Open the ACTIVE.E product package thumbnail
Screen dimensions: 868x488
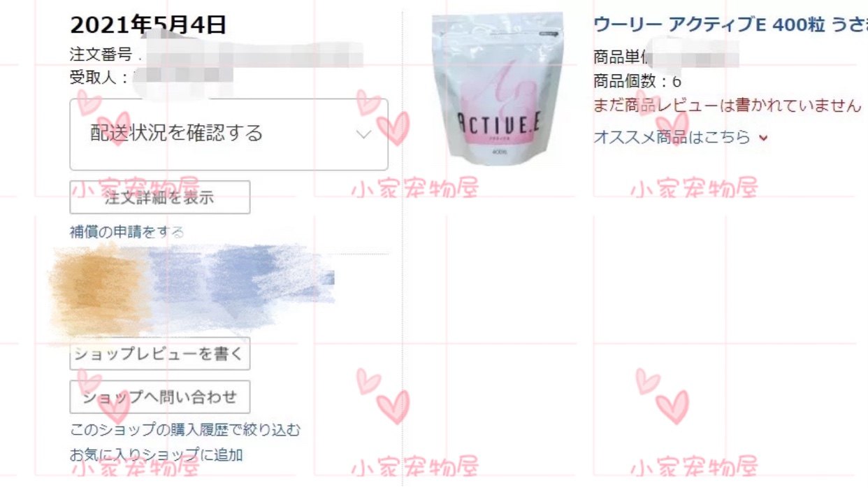click(x=497, y=88)
